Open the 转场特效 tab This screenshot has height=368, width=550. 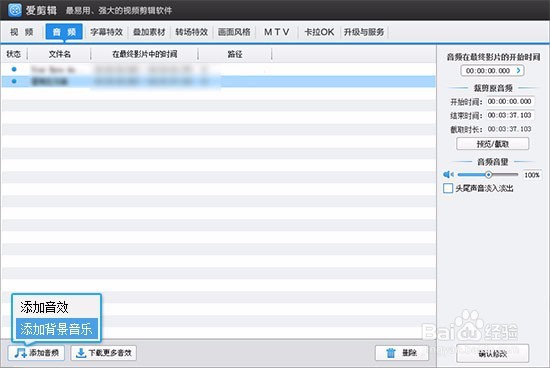[192, 32]
